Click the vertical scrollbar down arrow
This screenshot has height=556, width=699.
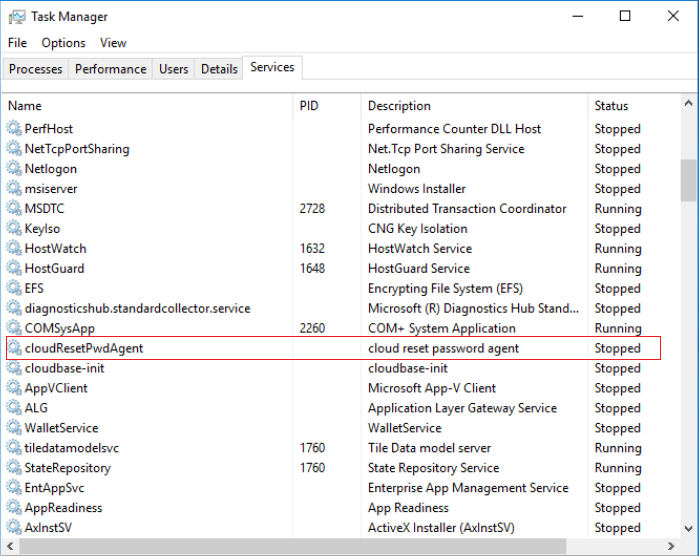pyautogui.click(x=689, y=529)
